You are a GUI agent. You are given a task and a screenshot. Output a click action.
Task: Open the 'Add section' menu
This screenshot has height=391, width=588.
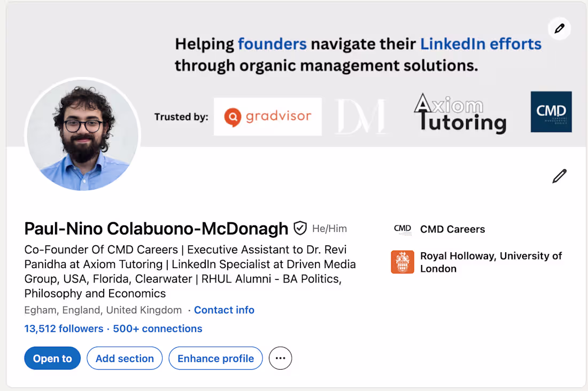[125, 358]
